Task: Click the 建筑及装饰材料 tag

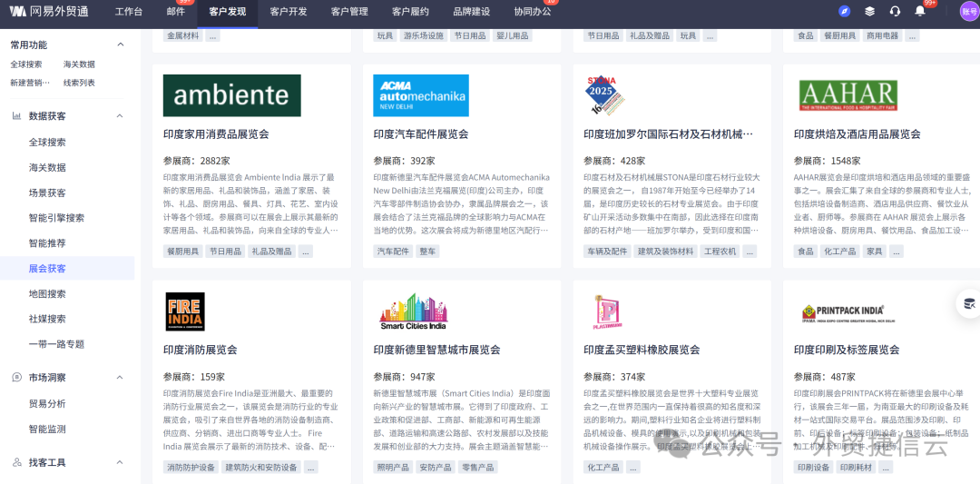Action: (x=665, y=252)
